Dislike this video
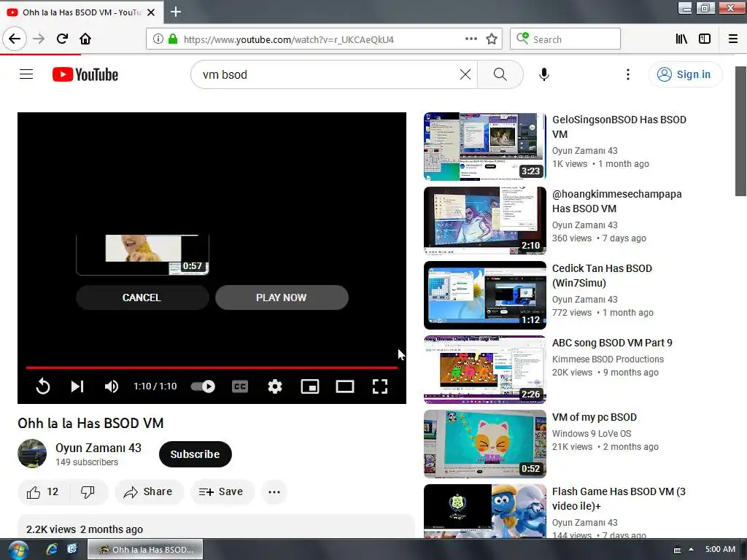Screen dimensions: 747x560 pyautogui.click(x=88, y=492)
